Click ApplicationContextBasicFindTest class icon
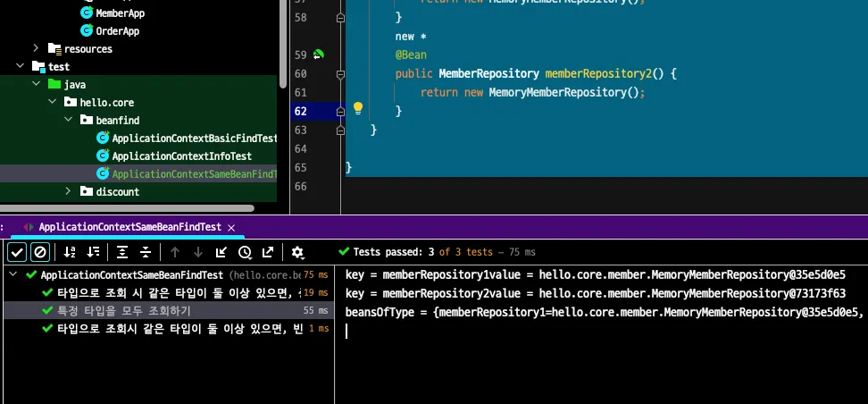Image resolution: width=868 pixels, height=404 pixels. [x=103, y=138]
